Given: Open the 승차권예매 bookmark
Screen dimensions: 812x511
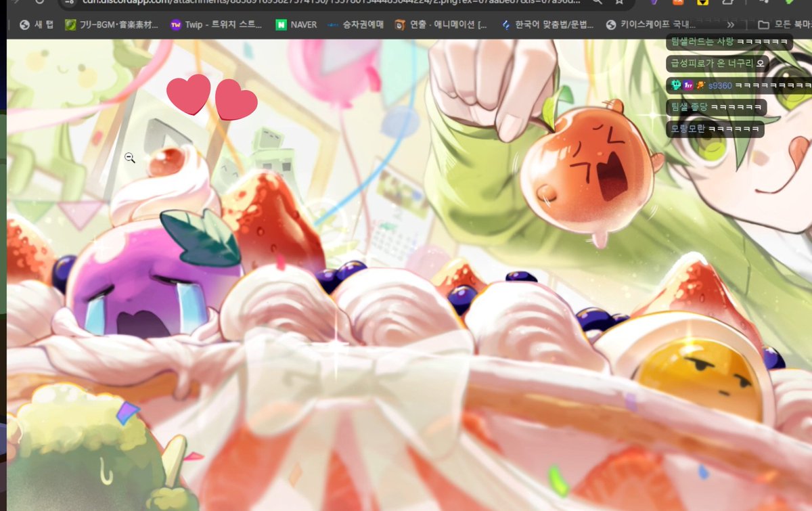Looking at the screenshot, I should pos(355,24).
